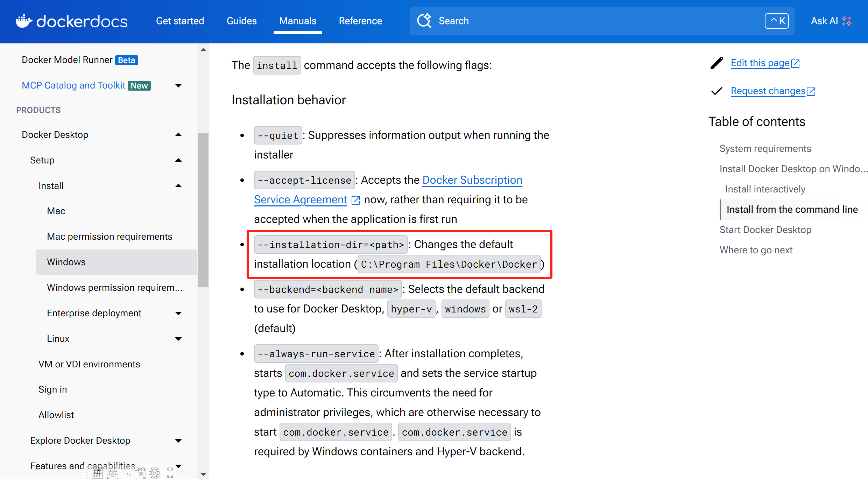Open the Docker Subscription link
The height and width of the screenshot is (479, 868).
tap(472, 180)
